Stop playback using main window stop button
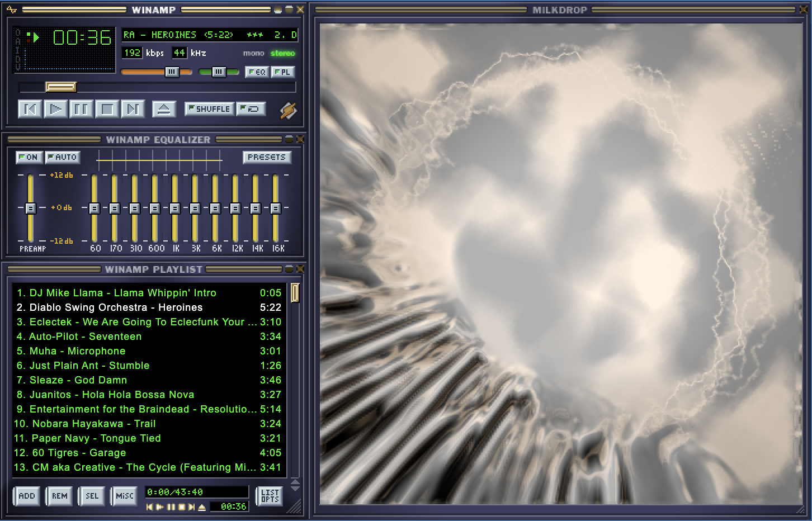The width and height of the screenshot is (812, 521). [x=107, y=109]
